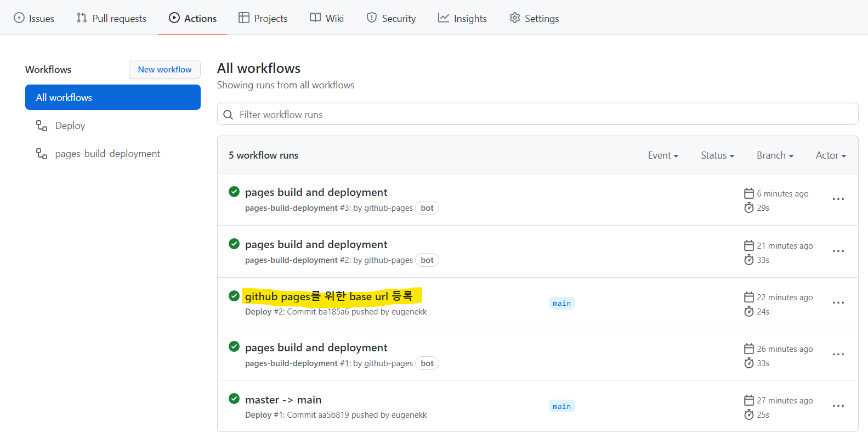Click the calendar icon beside 22 minutes ago
Viewport: 868px width, 432px height.
point(749,297)
